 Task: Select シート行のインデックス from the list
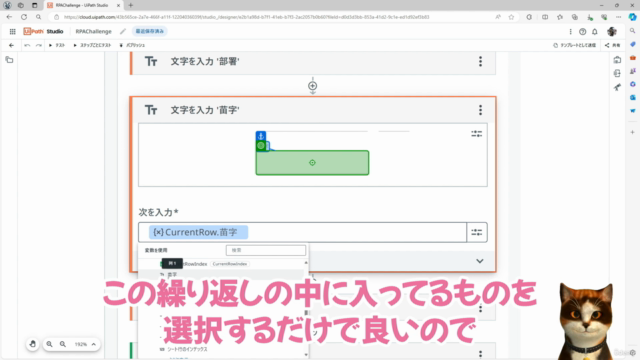click(x=187, y=349)
